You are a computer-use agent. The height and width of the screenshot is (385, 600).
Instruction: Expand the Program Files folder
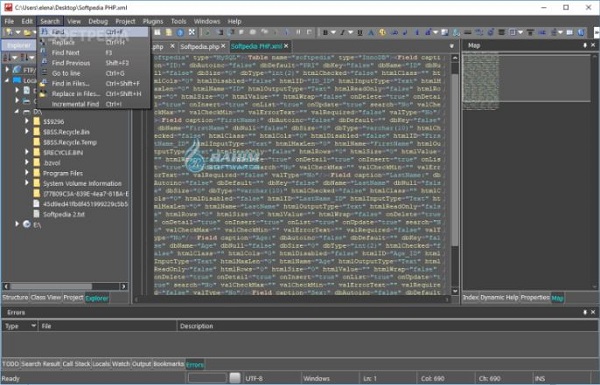click(27, 173)
